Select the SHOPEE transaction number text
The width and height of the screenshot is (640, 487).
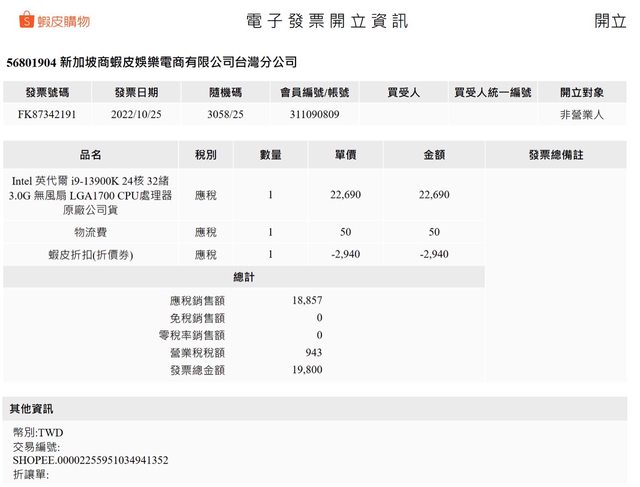tap(90, 460)
